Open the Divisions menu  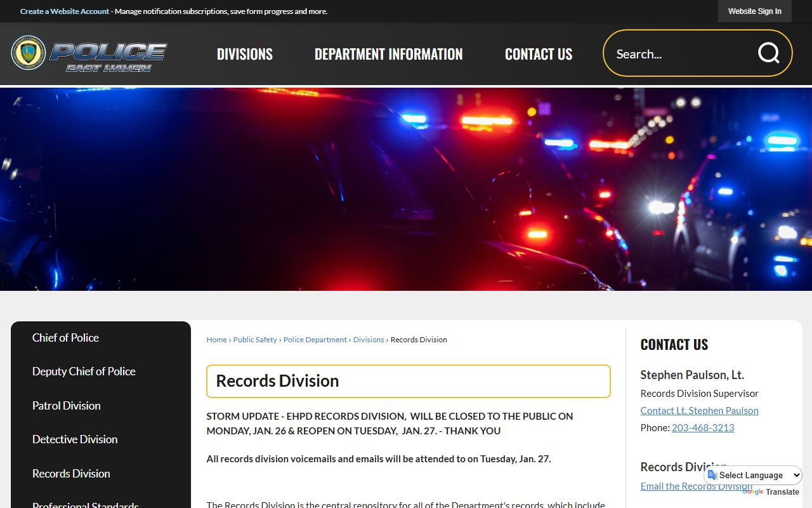pyautogui.click(x=245, y=54)
